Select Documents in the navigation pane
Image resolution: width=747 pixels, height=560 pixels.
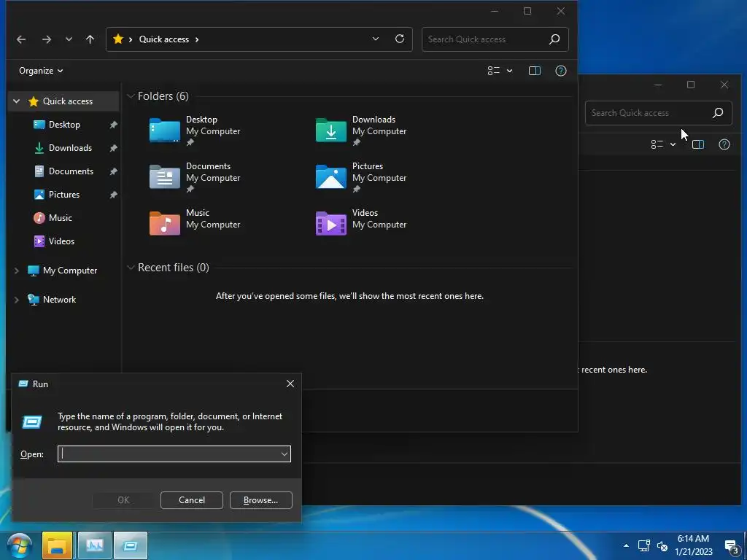tap(71, 171)
